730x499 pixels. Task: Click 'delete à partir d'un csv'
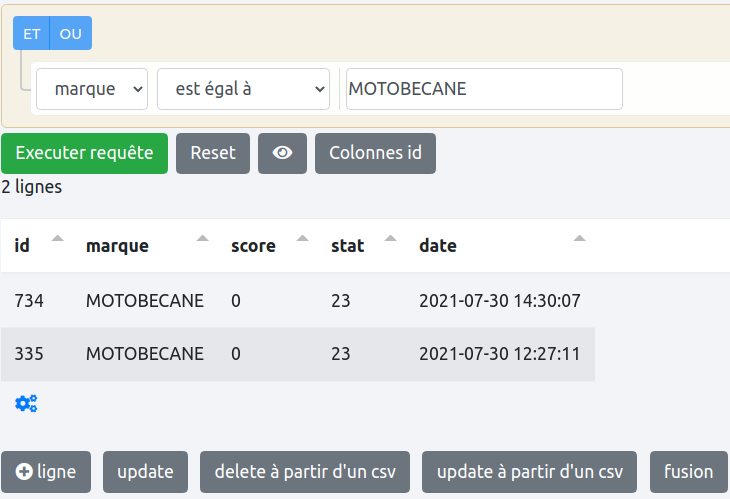pos(305,472)
